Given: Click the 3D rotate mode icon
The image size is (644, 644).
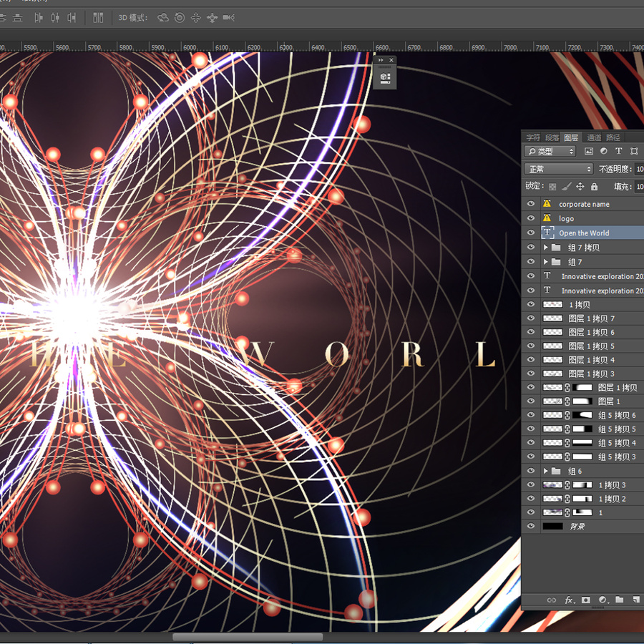Looking at the screenshot, I should 163,18.
